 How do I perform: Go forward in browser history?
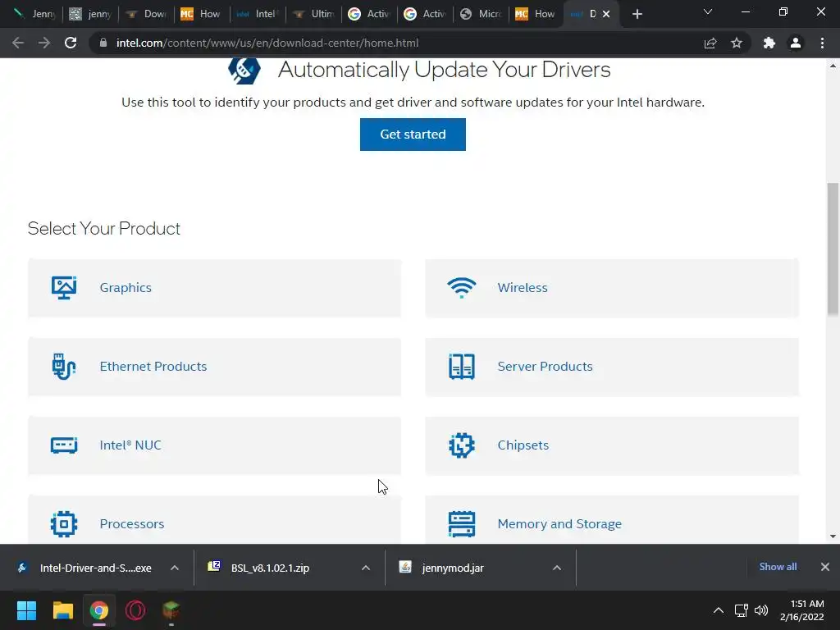(44, 43)
